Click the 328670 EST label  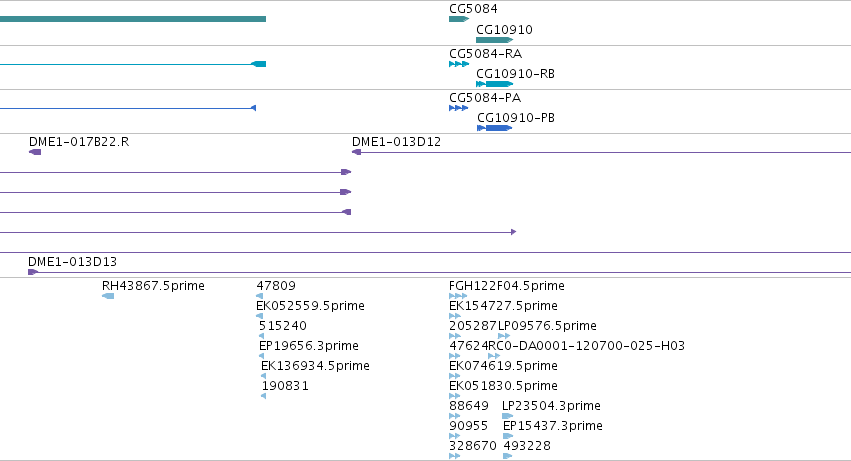tap(472, 446)
